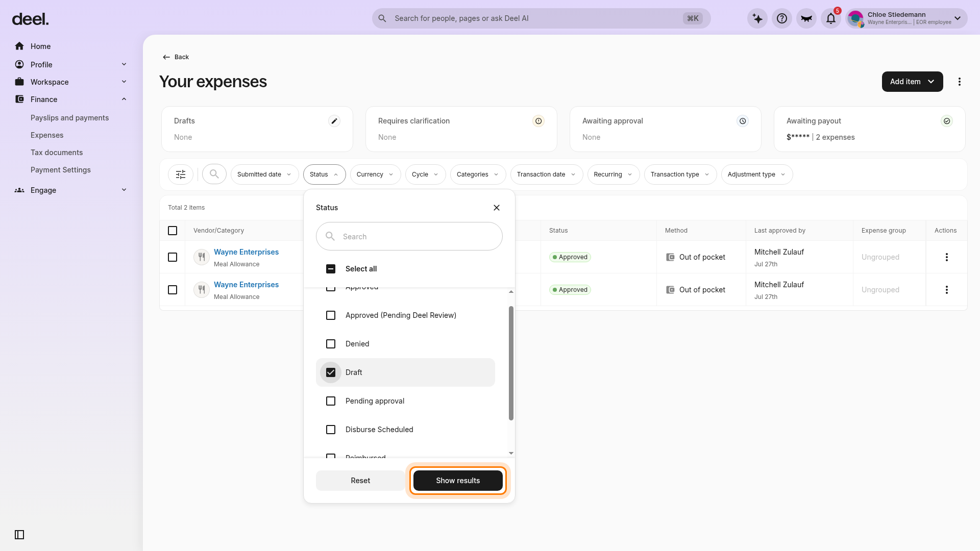Open actions menu for second Approved expense
Screen dimensions: 980x551
point(947,290)
